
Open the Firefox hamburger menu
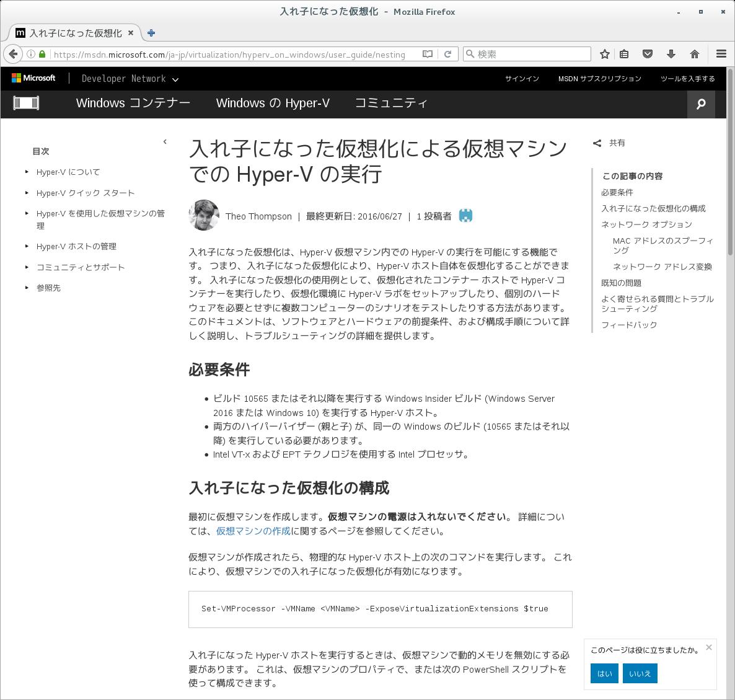coord(721,54)
